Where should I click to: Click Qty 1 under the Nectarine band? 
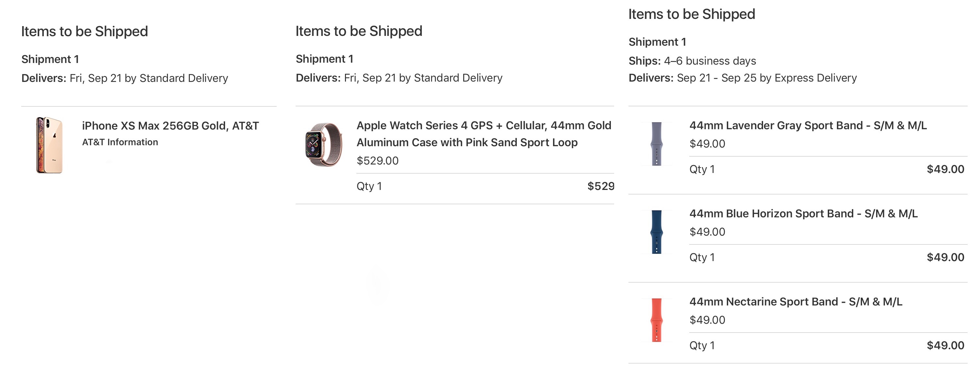[702, 346]
